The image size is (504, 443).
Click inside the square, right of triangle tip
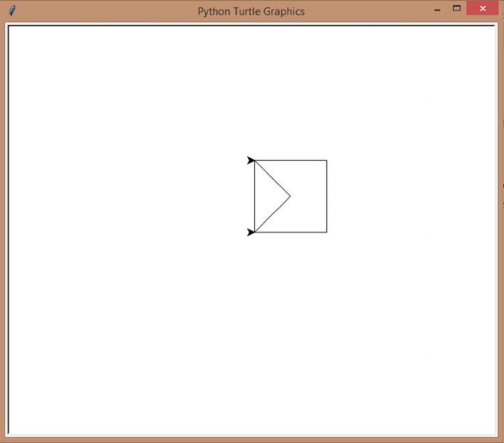click(309, 196)
